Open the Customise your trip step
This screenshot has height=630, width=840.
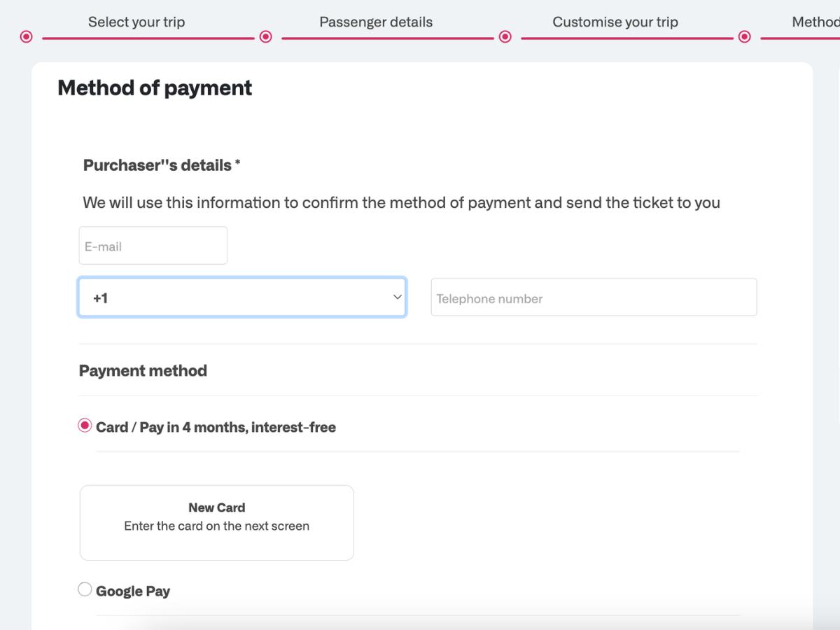pyautogui.click(x=615, y=22)
